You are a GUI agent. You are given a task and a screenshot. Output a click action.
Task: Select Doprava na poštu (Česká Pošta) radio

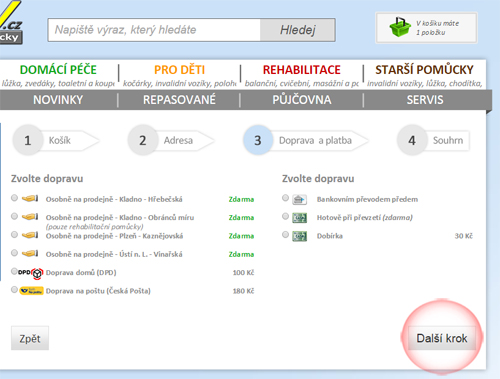tap(14, 289)
